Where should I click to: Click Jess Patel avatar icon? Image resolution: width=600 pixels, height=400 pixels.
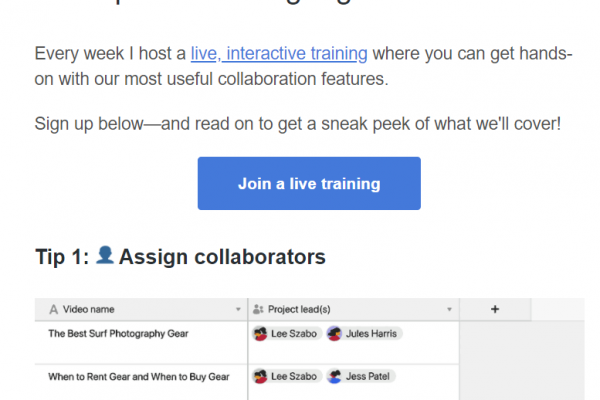(x=335, y=376)
